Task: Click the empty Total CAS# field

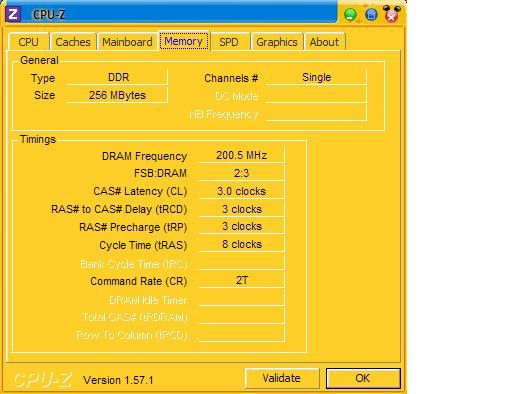Action: coord(242,316)
